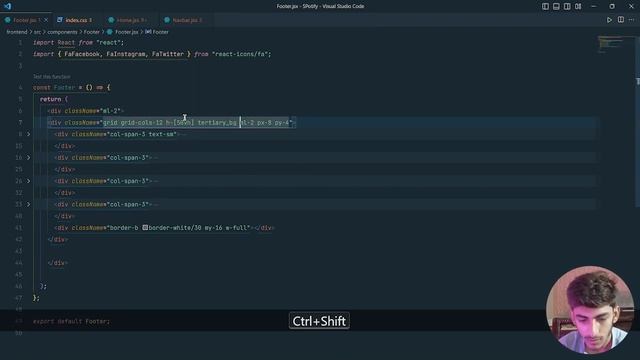Image resolution: width=640 pixels, height=360 pixels.
Task: Click the 'my-16 w-full' class text
Action: coord(226,228)
